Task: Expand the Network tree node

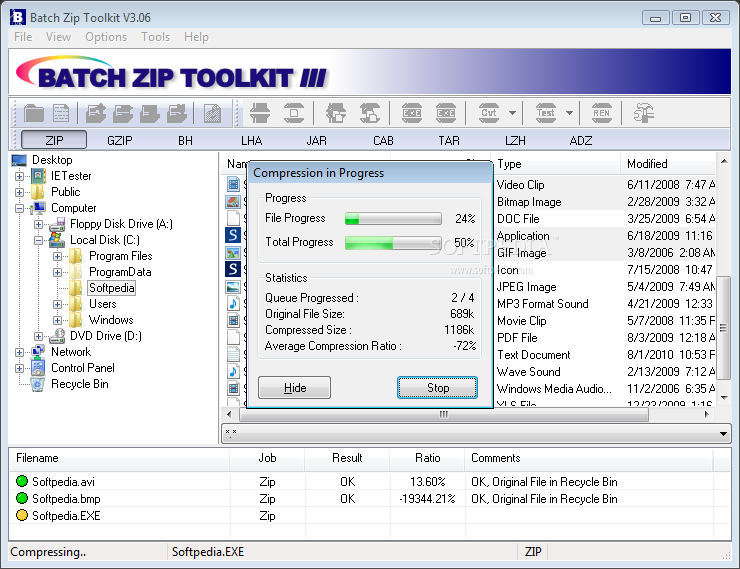Action: (x=19, y=352)
